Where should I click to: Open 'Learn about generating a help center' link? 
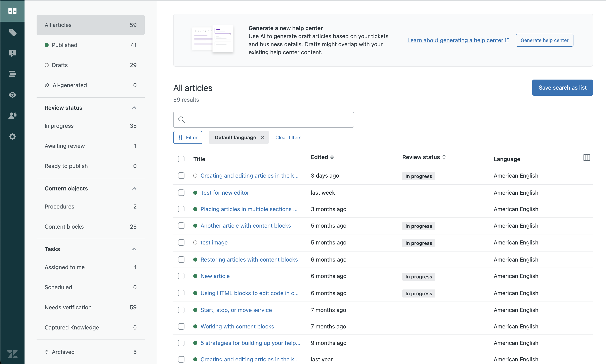point(455,40)
